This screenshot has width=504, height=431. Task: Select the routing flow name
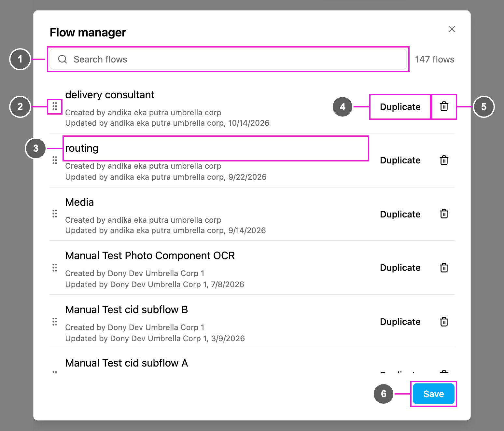82,148
